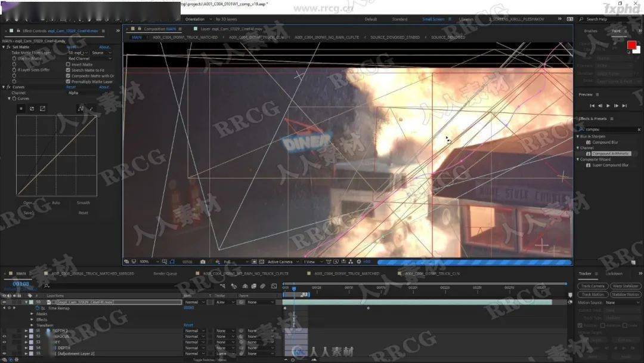The width and height of the screenshot is (644, 363).
Task: Uncheck Stretch Matte to Fit
Action: coord(68,70)
